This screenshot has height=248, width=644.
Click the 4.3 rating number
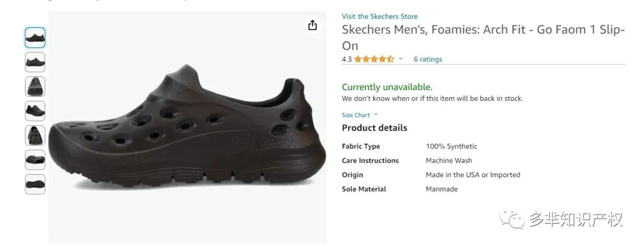tap(346, 59)
